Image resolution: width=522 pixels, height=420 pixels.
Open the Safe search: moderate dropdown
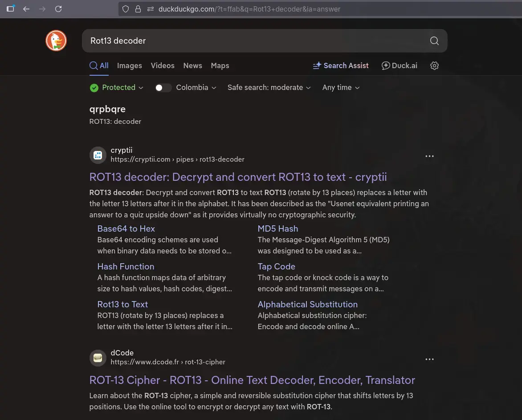point(269,88)
